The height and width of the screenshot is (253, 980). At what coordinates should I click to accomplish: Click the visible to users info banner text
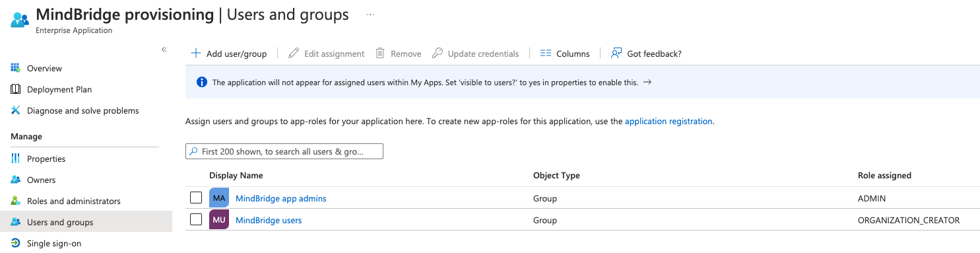click(x=425, y=83)
